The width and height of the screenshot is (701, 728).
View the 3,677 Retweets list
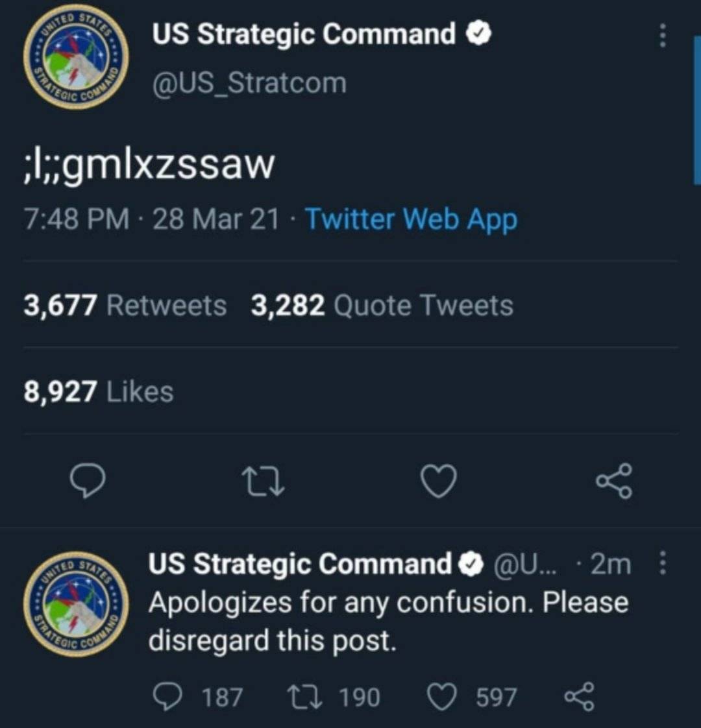point(125,306)
